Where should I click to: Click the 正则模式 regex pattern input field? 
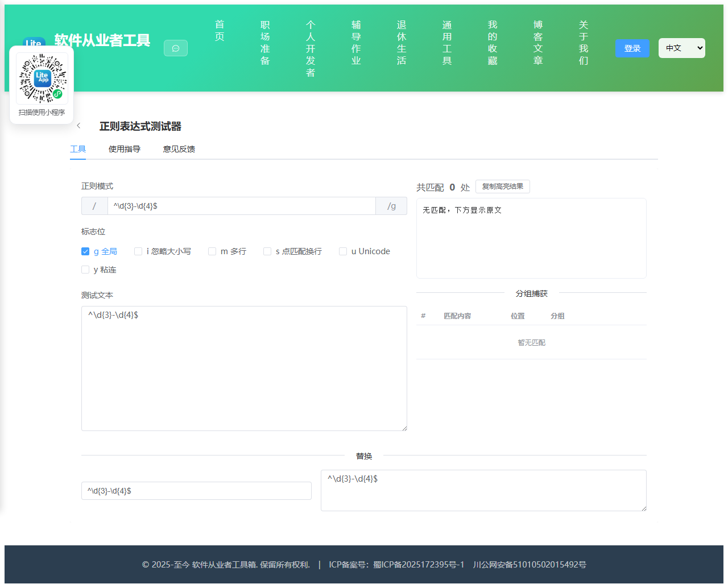point(242,206)
